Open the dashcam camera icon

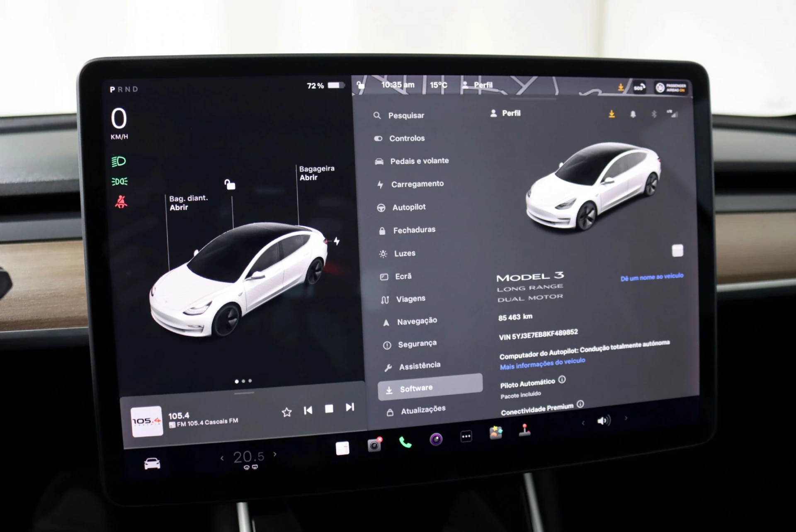pos(374,445)
